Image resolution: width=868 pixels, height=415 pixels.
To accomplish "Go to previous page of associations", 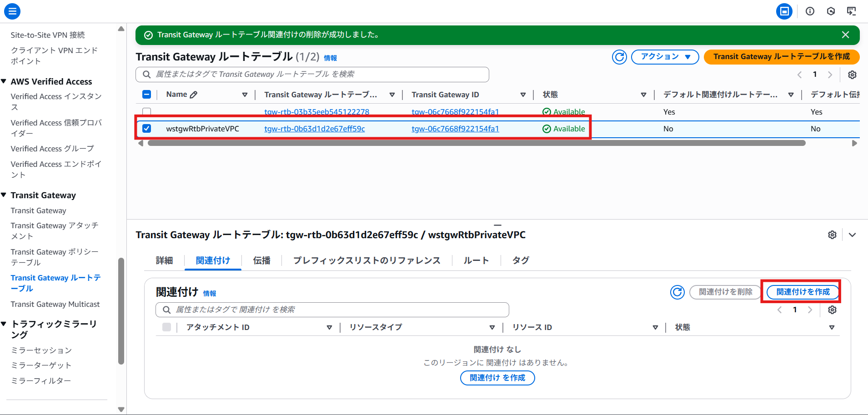I will (779, 310).
